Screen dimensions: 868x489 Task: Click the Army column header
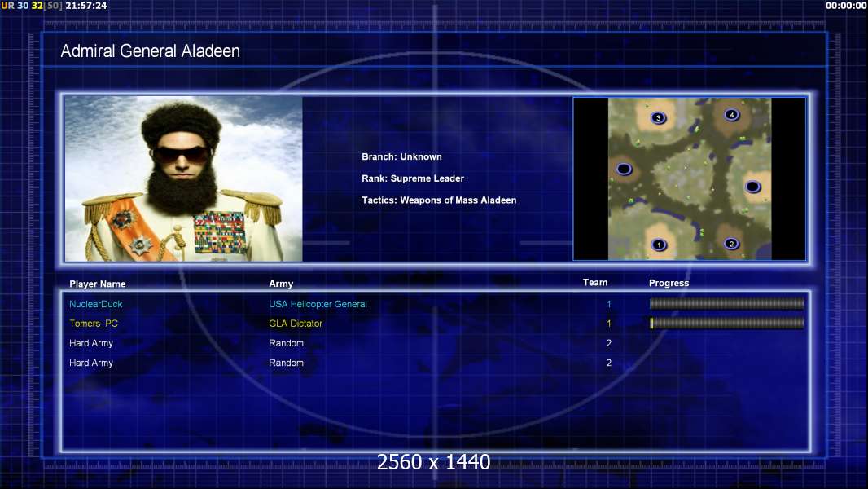(281, 284)
